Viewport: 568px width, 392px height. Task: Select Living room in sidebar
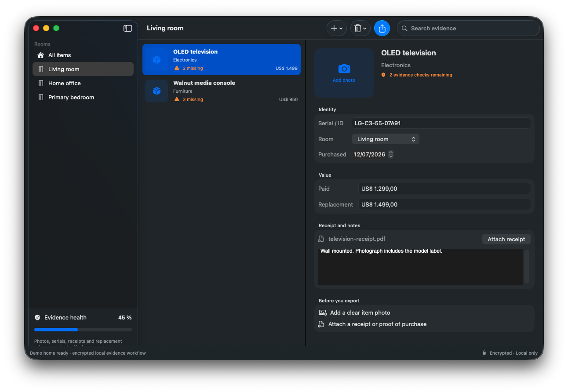(83, 69)
